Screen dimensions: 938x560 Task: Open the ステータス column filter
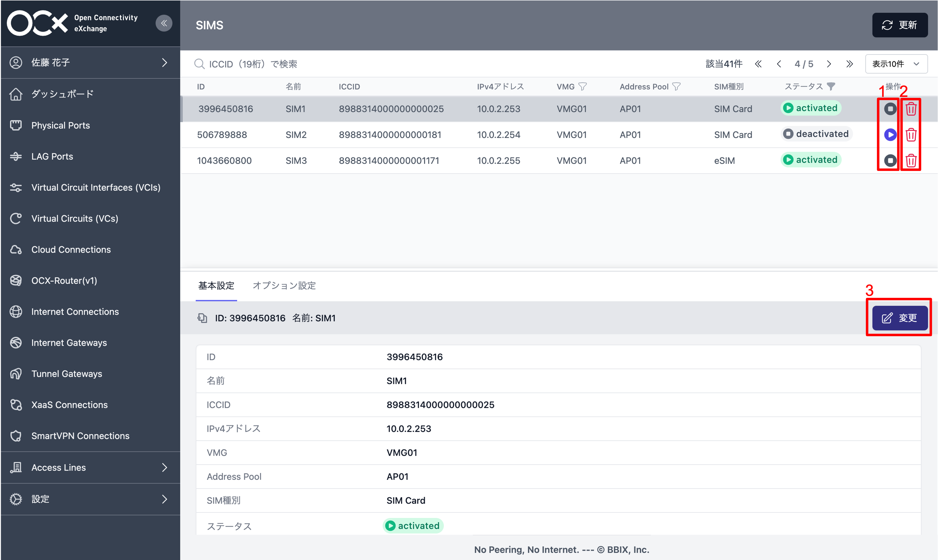click(831, 86)
